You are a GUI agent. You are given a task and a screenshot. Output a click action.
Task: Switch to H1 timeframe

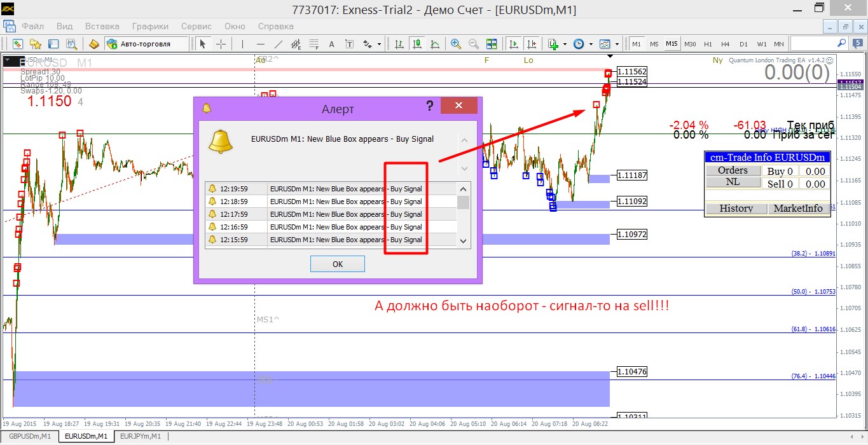point(708,44)
